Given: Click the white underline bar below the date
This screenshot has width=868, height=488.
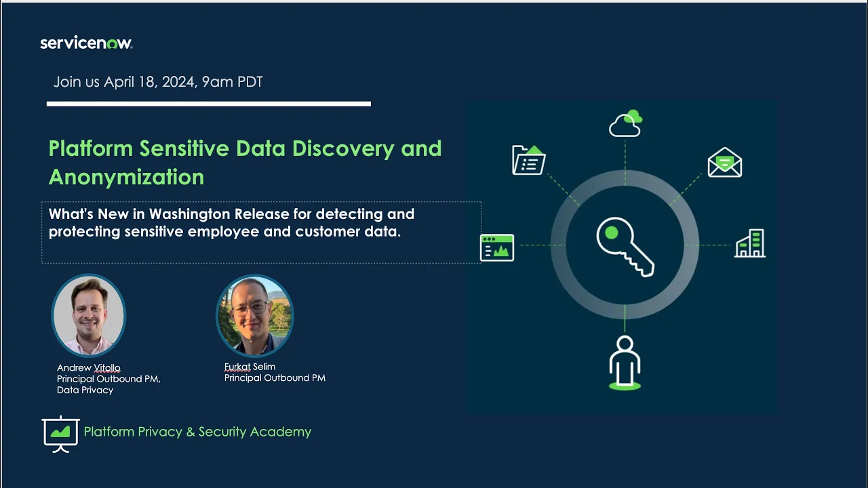Looking at the screenshot, I should click(x=208, y=104).
